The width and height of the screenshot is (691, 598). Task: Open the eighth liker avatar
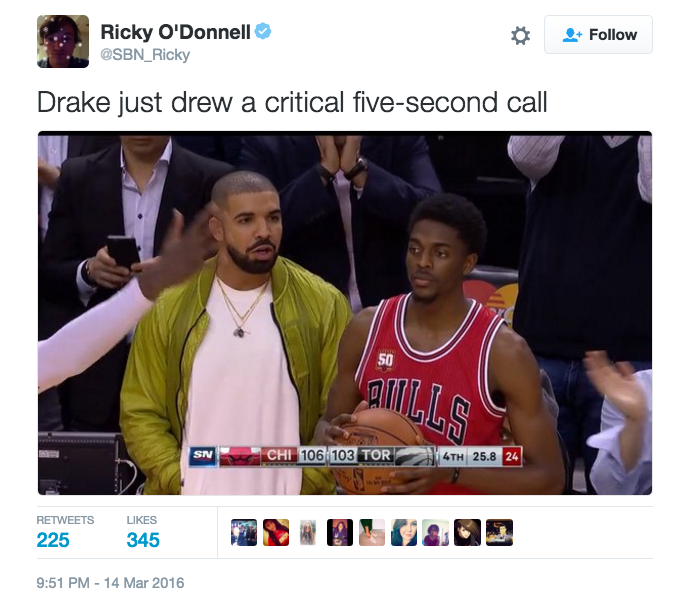click(x=467, y=532)
